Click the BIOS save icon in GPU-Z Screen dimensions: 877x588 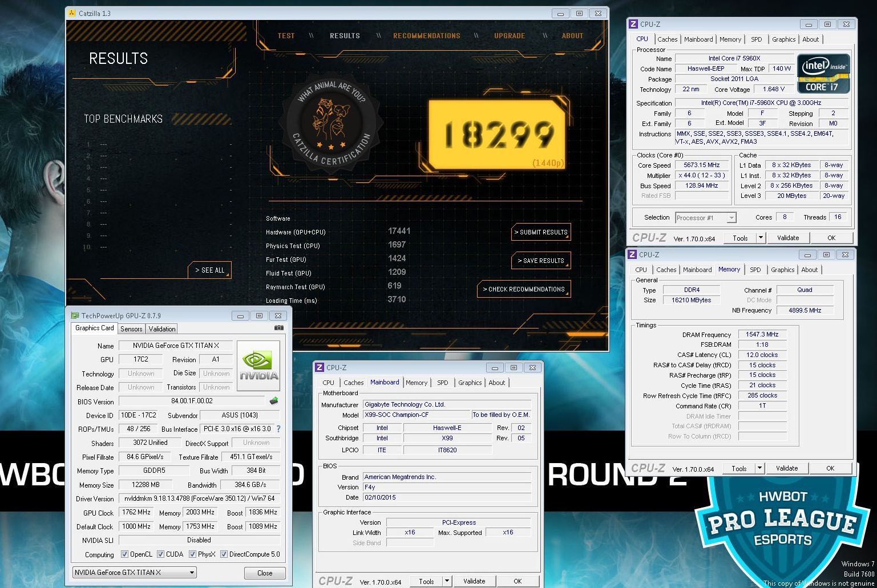point(274,401)
